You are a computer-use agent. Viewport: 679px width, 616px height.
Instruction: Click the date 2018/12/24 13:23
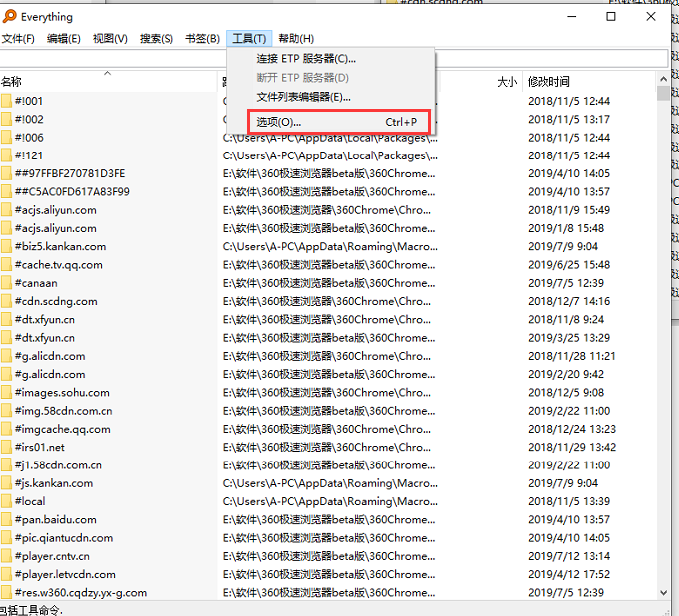click(x=572, y=429)
